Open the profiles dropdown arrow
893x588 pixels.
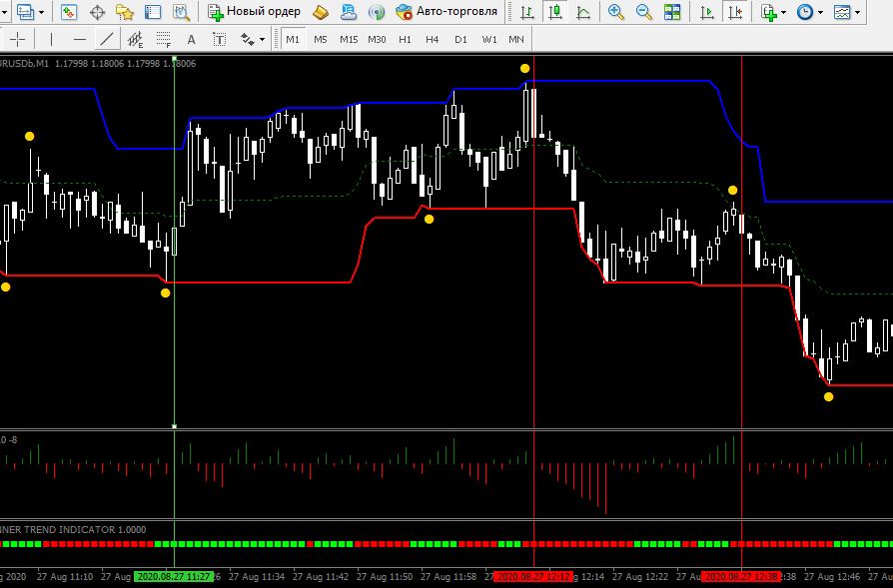click(43, 12)
